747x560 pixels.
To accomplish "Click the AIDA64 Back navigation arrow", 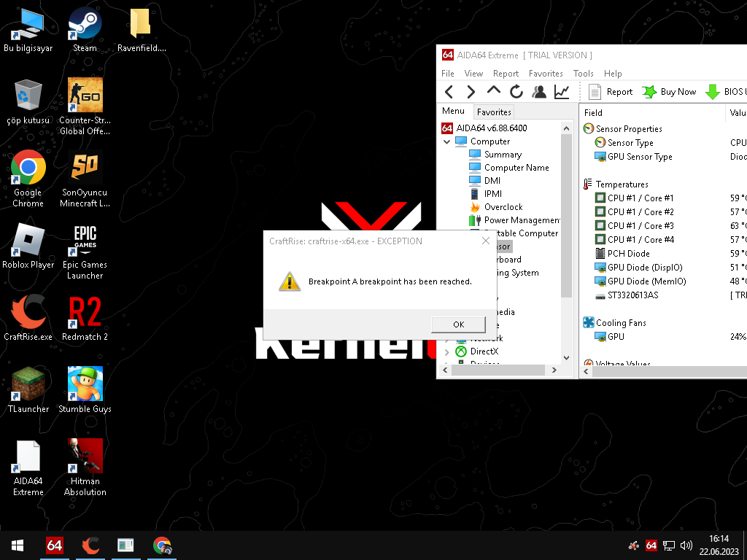I will 449,91.
